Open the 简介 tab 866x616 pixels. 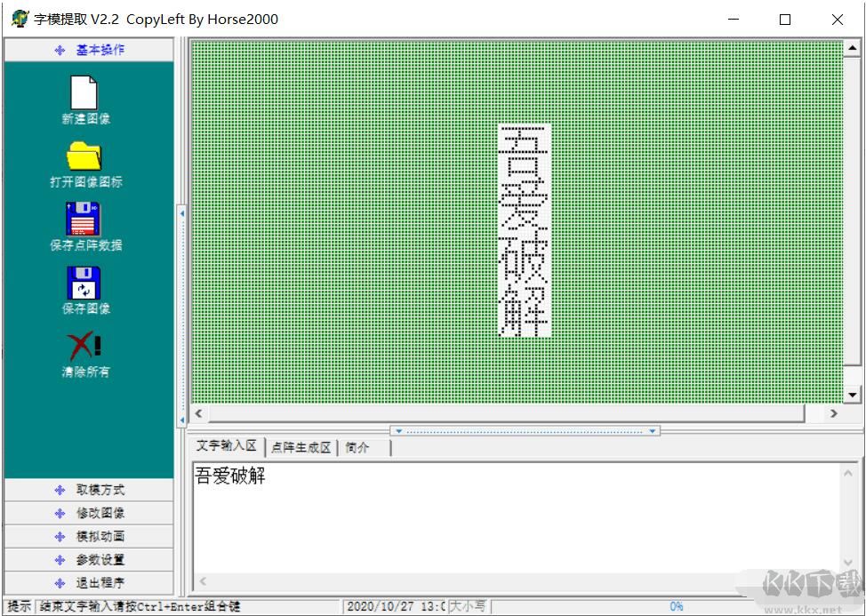click(x=359, y=448)
